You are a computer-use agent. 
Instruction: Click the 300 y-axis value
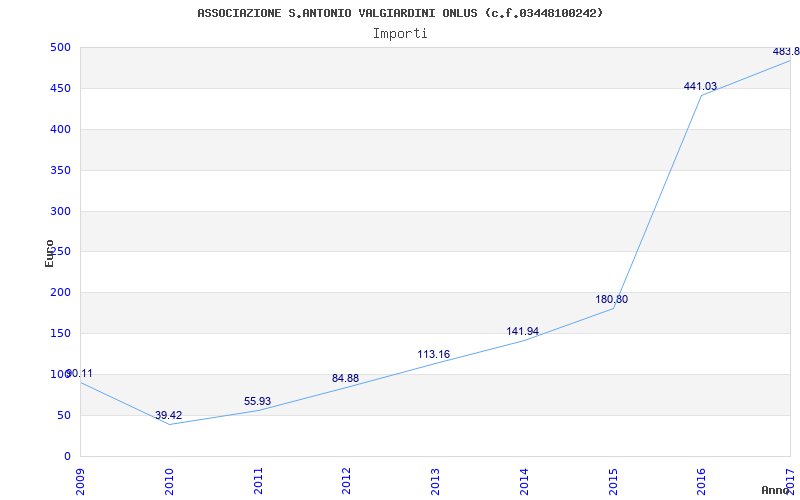[59, 211]
